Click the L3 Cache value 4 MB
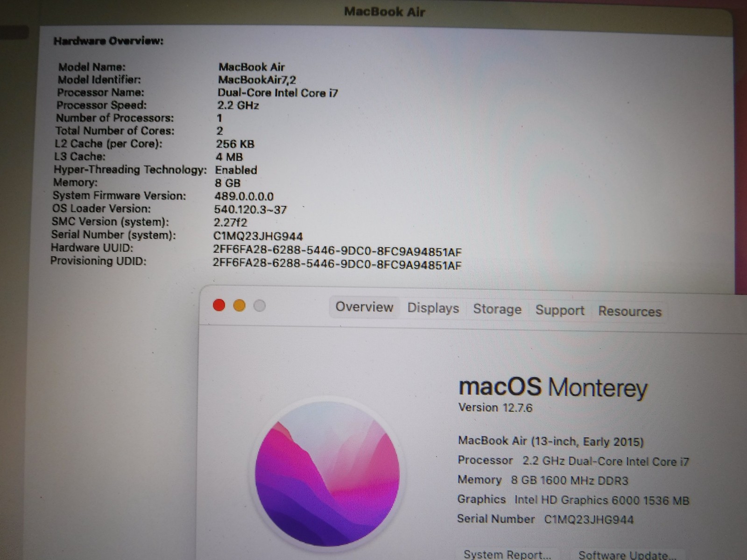The image size is (747, 560). click(x=229, y=157)
